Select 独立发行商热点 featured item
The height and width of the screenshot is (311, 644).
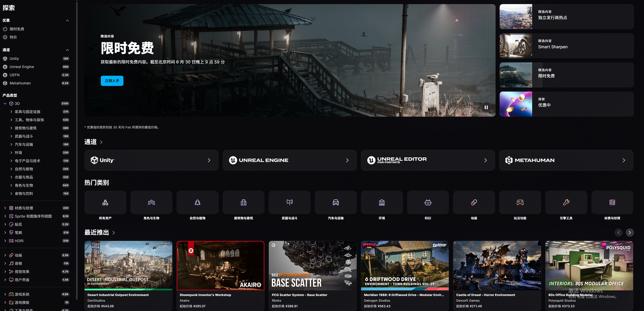tap(567, 17)
